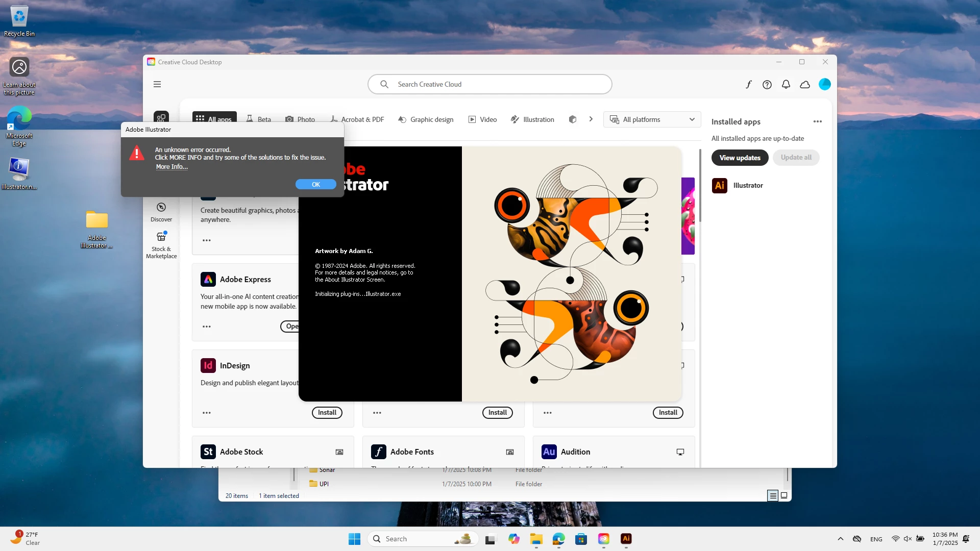980x551 pixels.
Task: Click the Illustrator app icon in Installed apps
Action: click(x=720, y=185)
